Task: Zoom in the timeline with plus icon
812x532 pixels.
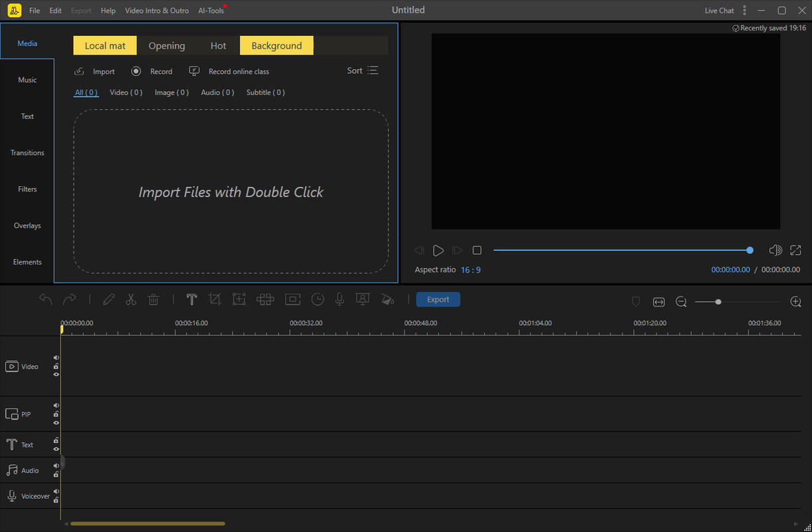Action: pyautogui.click(x=795, y=302)
